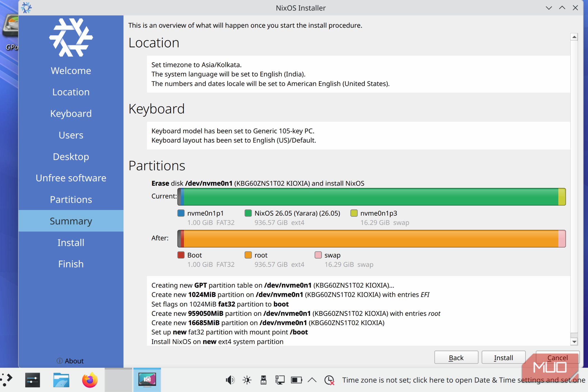The image size is (588, 392).
Task: Go to the Partitions step
Action: pyautogui.click(x=71, y=199)
